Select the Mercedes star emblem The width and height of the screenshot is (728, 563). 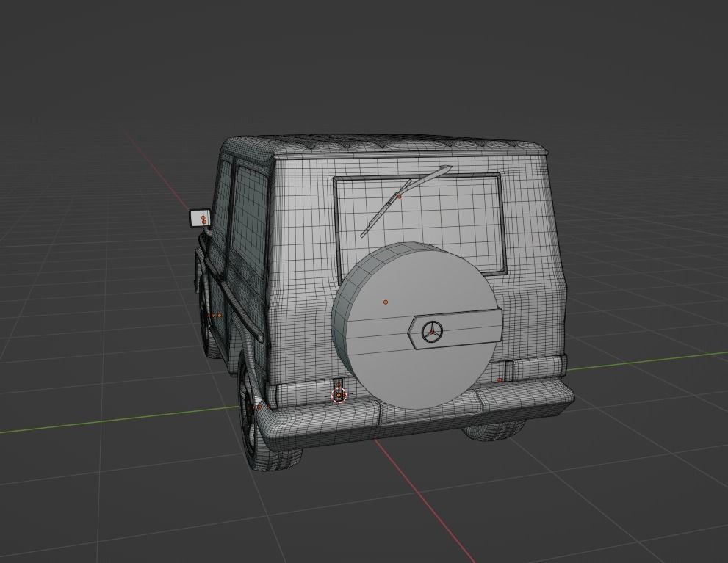[x=432, y=331]
